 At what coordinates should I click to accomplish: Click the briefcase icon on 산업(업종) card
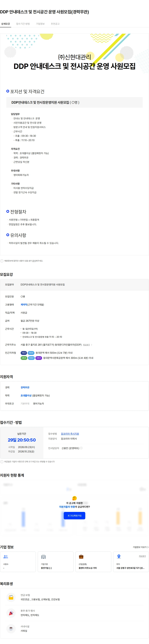point(81,557)
